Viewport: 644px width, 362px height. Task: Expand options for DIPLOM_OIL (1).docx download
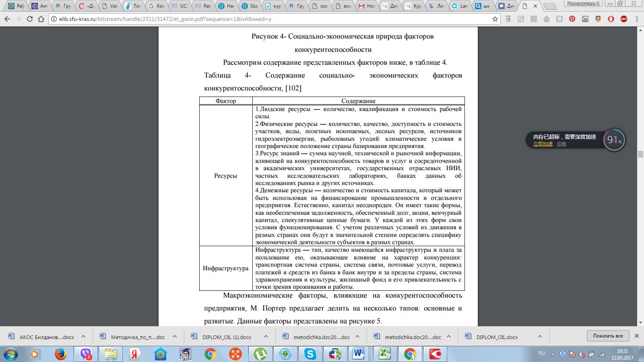266,337
